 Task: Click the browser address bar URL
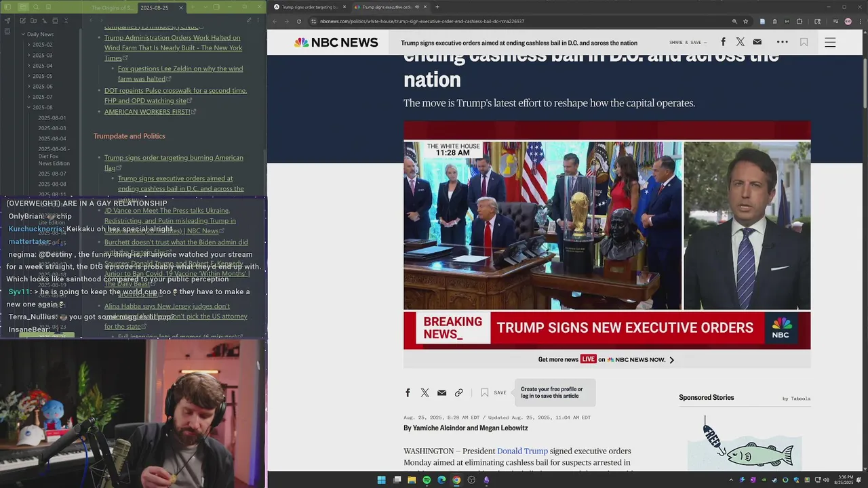422,21
